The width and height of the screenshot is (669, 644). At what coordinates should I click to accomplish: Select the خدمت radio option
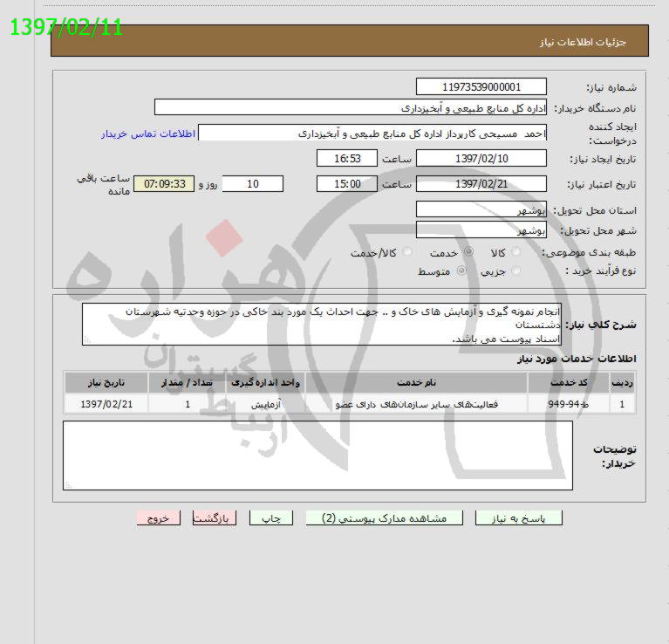pyautogui.click(x=468, y=252)
